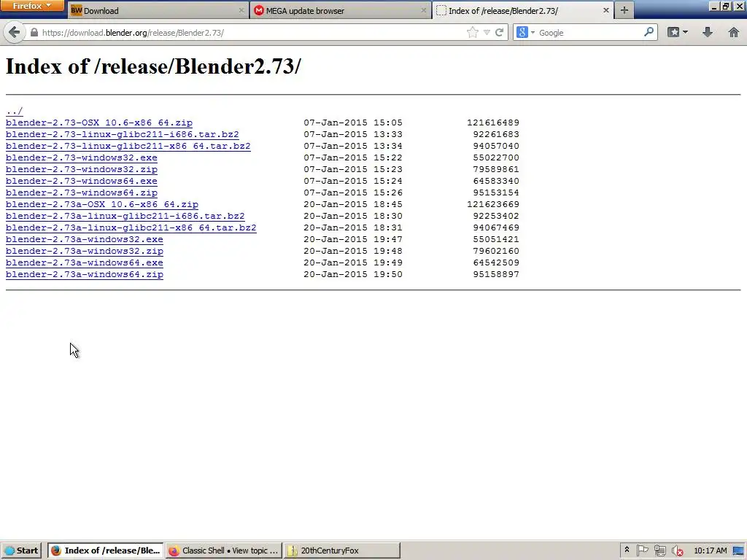This screenshot has width=747, height=560.
Task: Open a new tab with plus button
Action: pyautogui.click(x=624, y=10)
